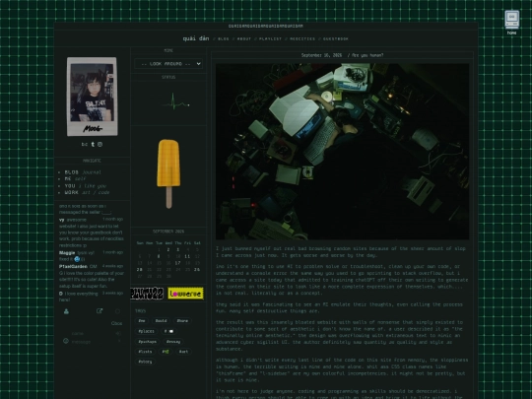This screenshot has width=532, height=399.
Task: Click the heartbeat status graphic
Action: click(x=176, y=101)
